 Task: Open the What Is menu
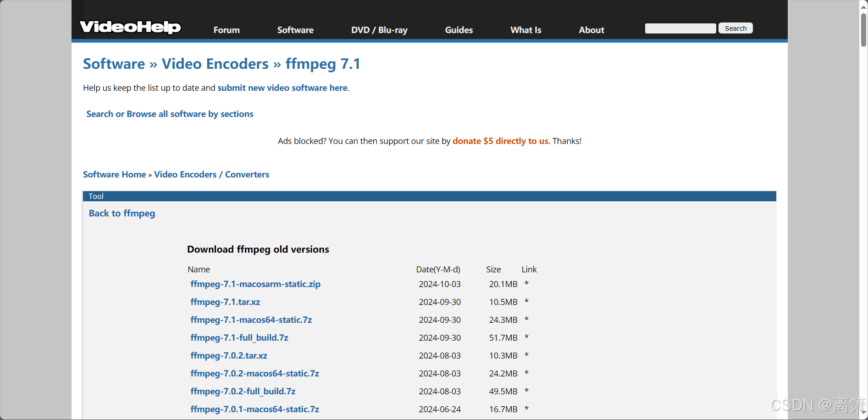(x=526, y=30)
